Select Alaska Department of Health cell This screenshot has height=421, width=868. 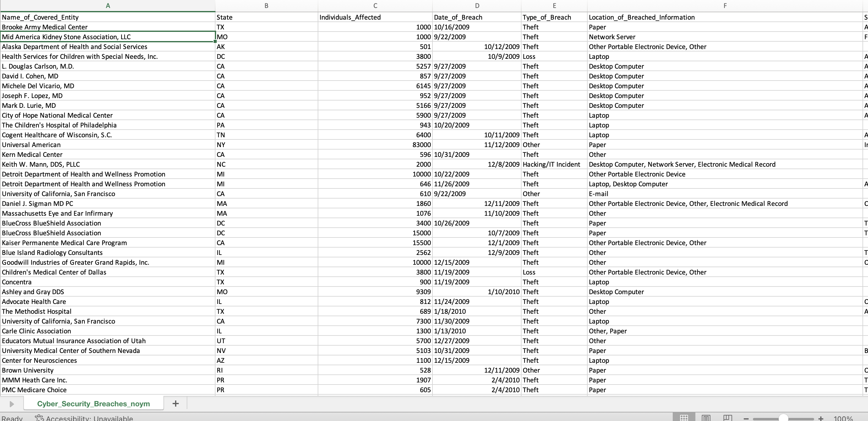click(x=108, y=47)
